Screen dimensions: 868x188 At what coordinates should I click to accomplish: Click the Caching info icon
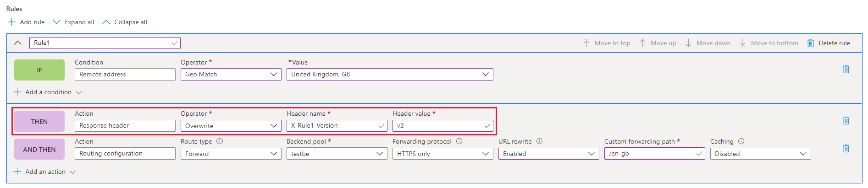[x=741, y=141]
